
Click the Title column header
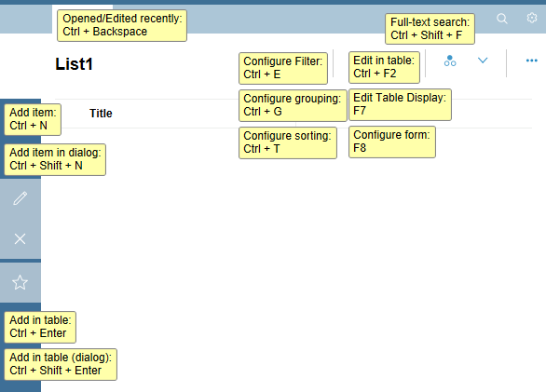point(101,114)
